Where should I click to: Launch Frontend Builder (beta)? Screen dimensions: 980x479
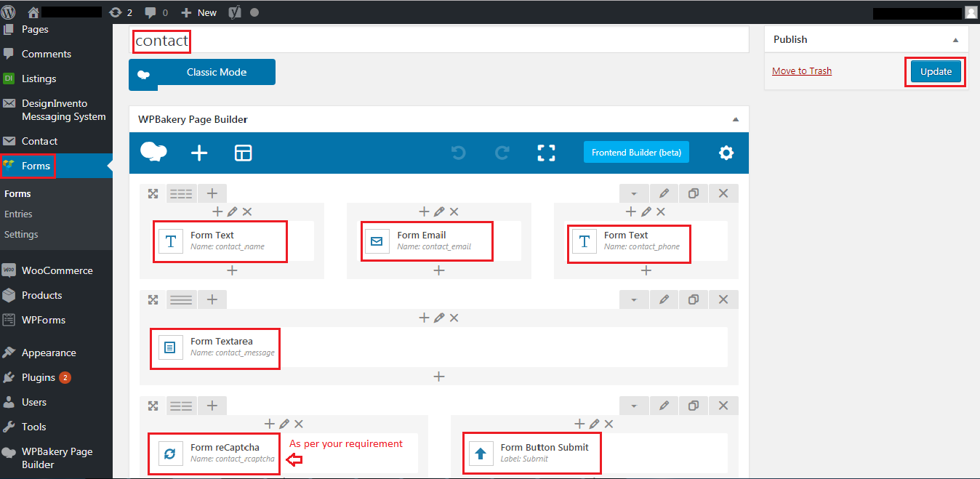pos(636,153)
